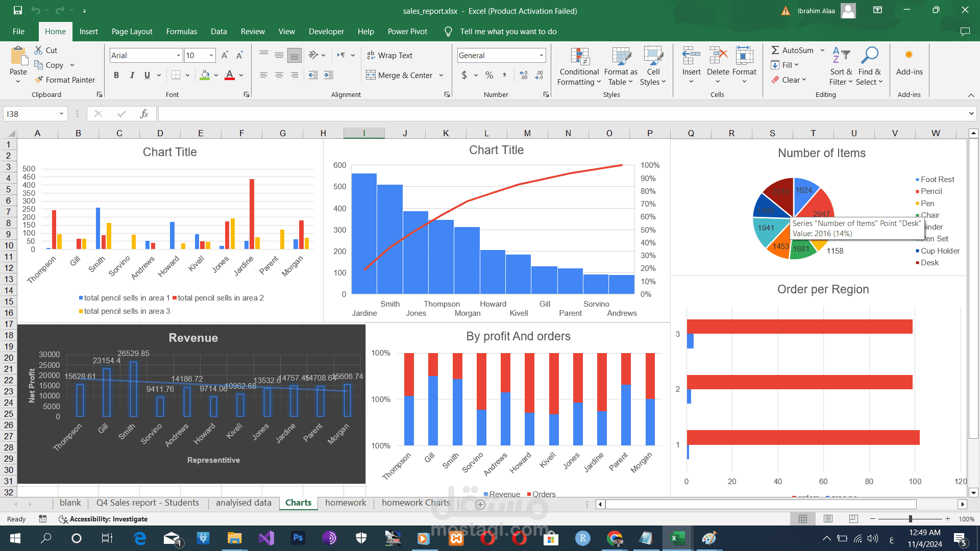Toggle bottom vertical alignment
Image resolution: width=980 pixels, height=551 pixels.
(295, 55)
